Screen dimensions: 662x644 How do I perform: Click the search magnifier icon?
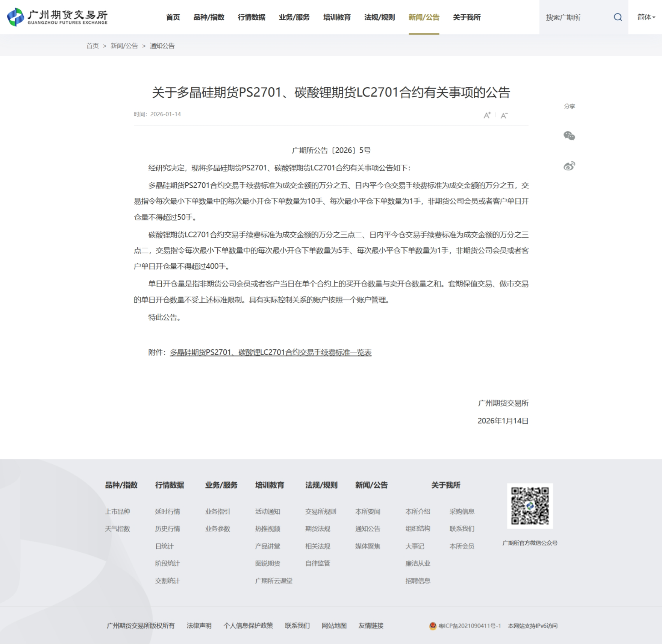[618, 17]
